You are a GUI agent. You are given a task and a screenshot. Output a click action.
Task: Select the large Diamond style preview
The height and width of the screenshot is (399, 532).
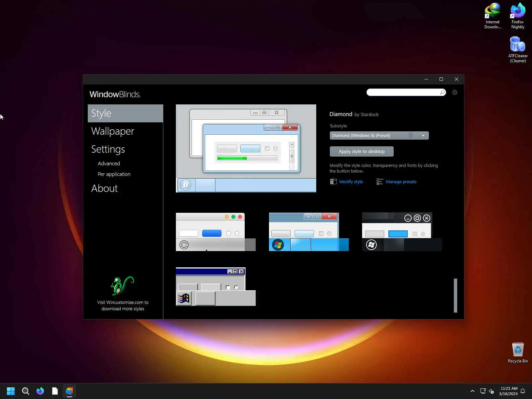246,148
